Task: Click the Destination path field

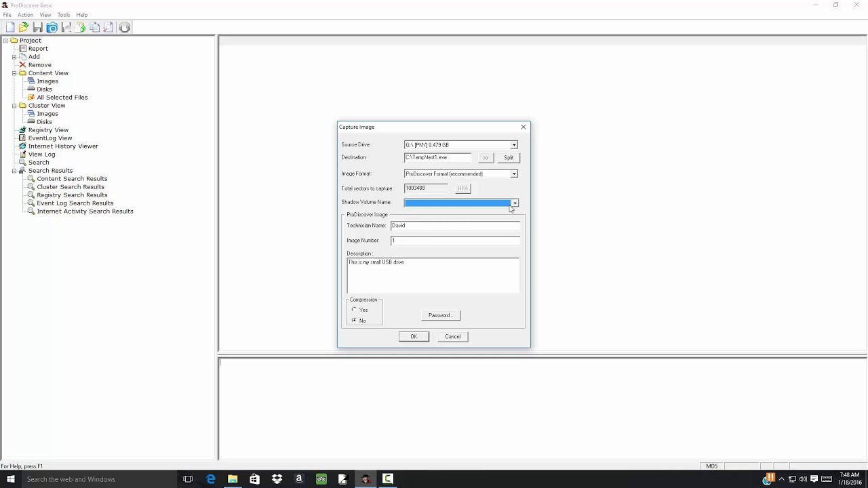Action: pyautogui.click(x=438, y=157)
